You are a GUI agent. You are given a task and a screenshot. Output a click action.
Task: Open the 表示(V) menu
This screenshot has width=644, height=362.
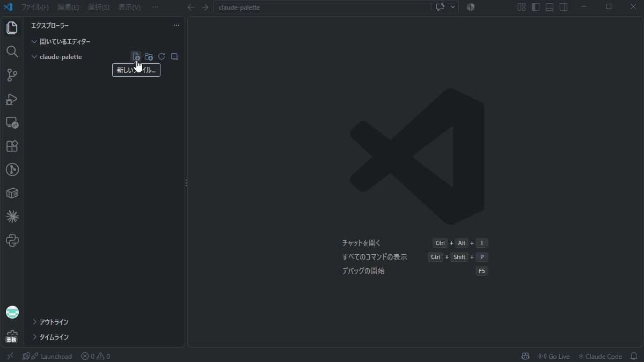point(129,7)
